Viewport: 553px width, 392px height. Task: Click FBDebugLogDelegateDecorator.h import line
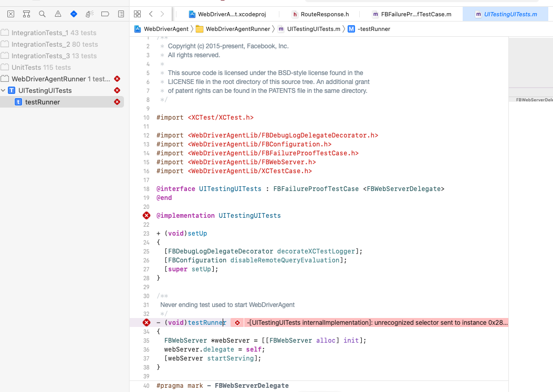(x=267, y=135)
